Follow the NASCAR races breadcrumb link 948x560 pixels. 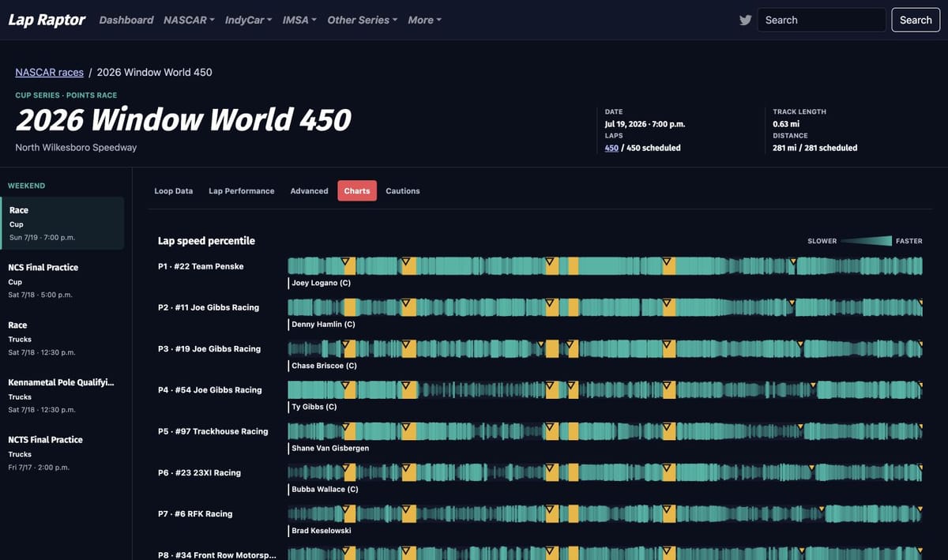[49, 72]
